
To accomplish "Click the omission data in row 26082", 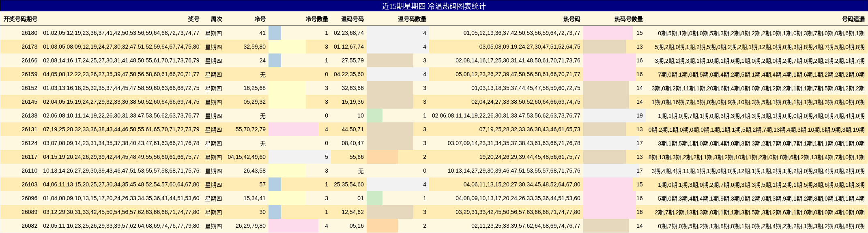I will 761,226.
